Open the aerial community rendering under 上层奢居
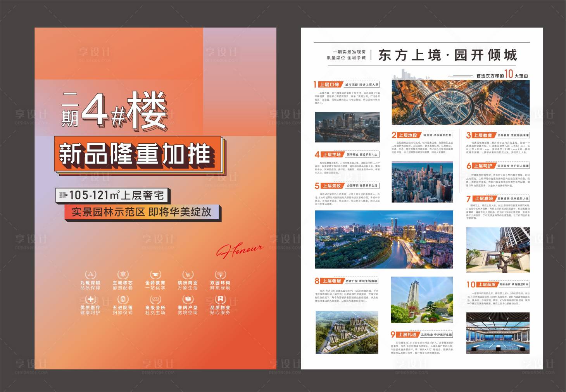Image resolution: width=566 pixels, height=392 pixels. click(347, 332)
